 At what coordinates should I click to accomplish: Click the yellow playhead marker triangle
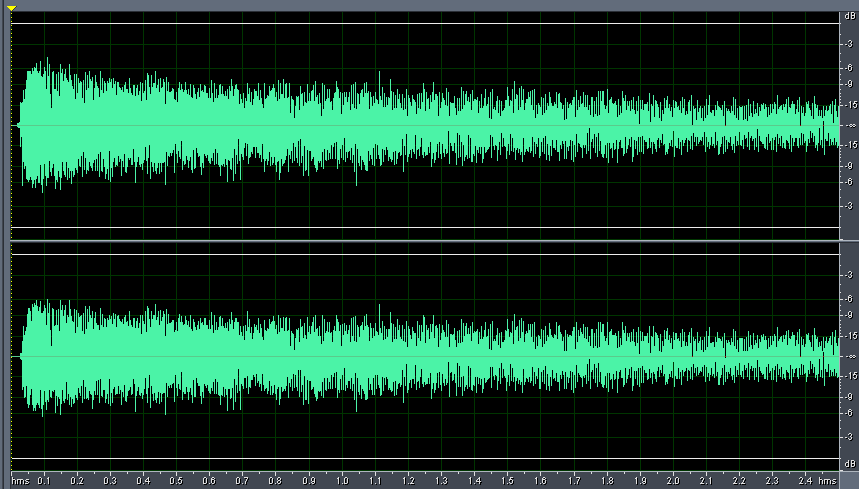(x=12, y=8)
